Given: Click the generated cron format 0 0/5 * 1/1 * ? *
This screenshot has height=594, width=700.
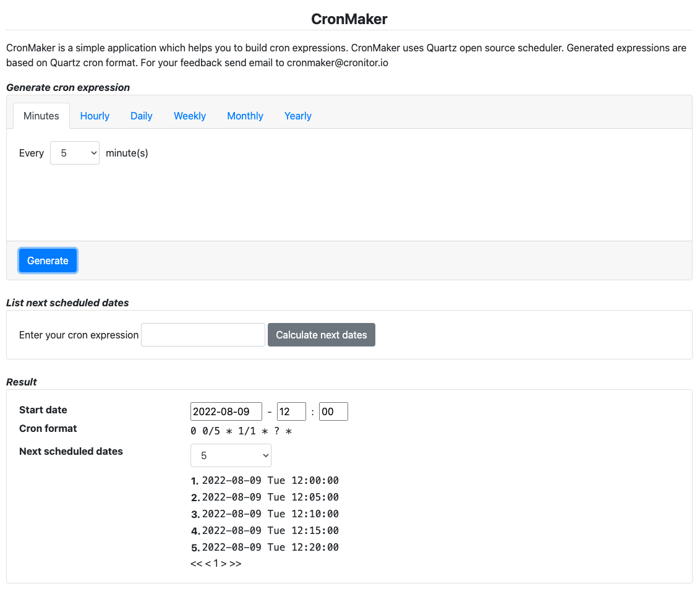Looking at the screenshot, I should click(x=241, y=431).
